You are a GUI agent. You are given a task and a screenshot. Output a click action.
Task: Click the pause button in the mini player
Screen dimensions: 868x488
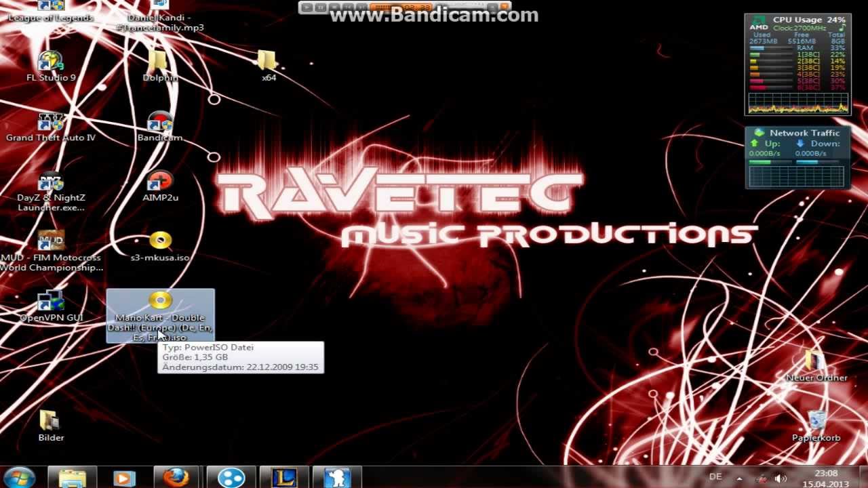point(320,7)
